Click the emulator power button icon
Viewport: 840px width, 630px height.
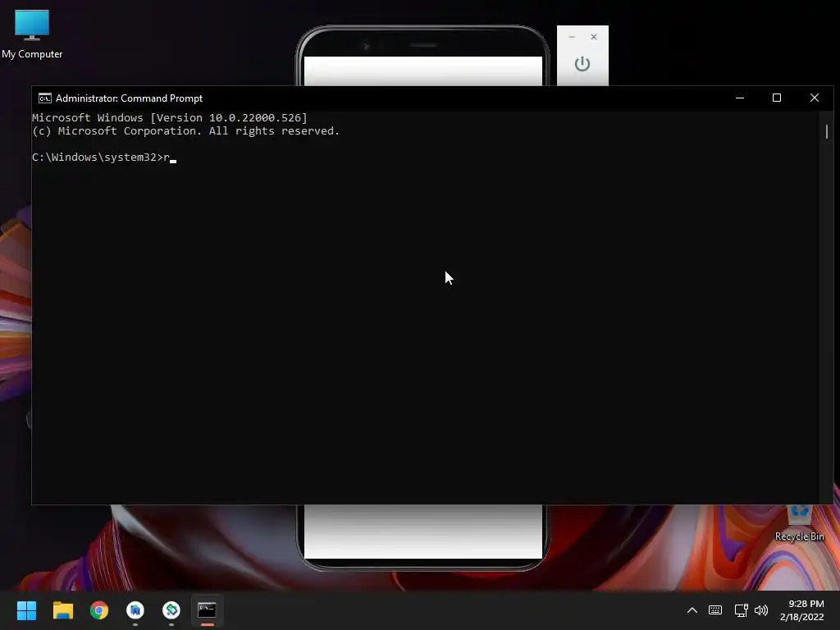(582, 64)
